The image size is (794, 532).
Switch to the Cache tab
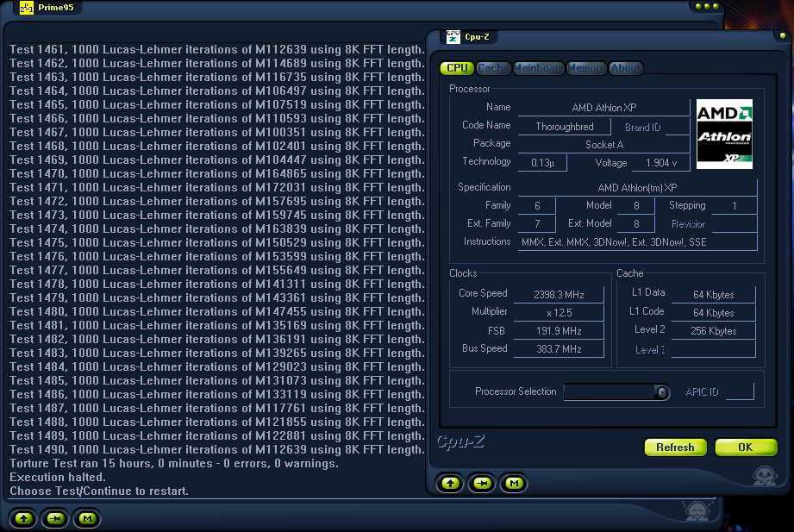493,68
